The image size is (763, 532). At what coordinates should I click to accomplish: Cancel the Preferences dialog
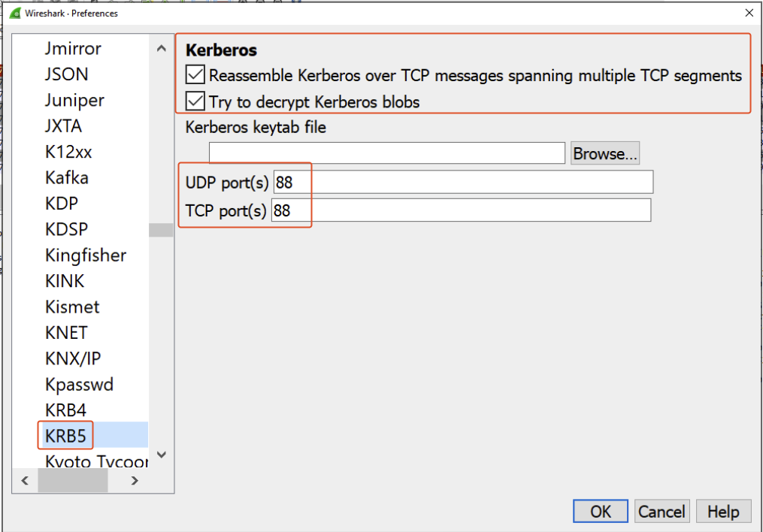pos(662,512)
